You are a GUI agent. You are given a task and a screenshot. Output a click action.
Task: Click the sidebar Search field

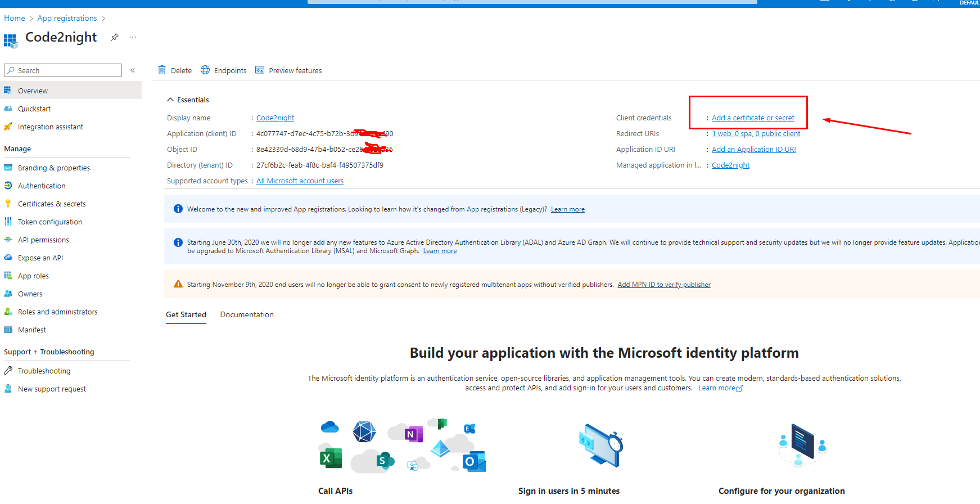pyautogui.click(x=63, y=70)
